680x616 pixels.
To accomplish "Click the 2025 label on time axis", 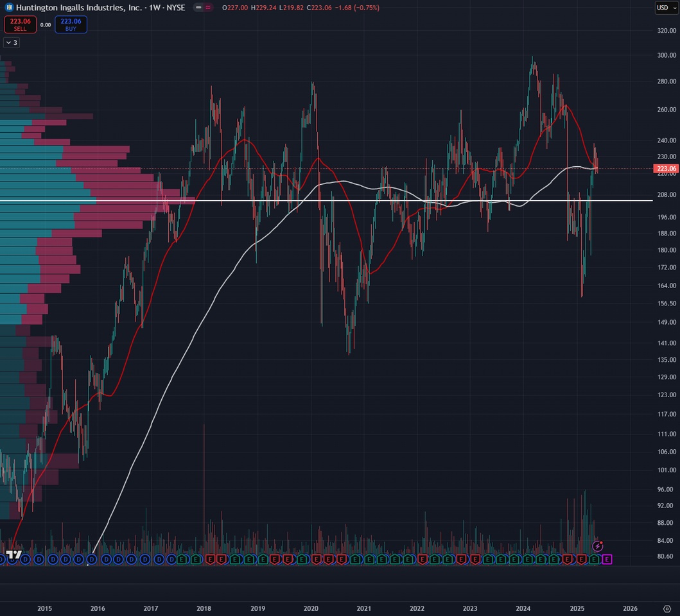I will coord(577,609).
